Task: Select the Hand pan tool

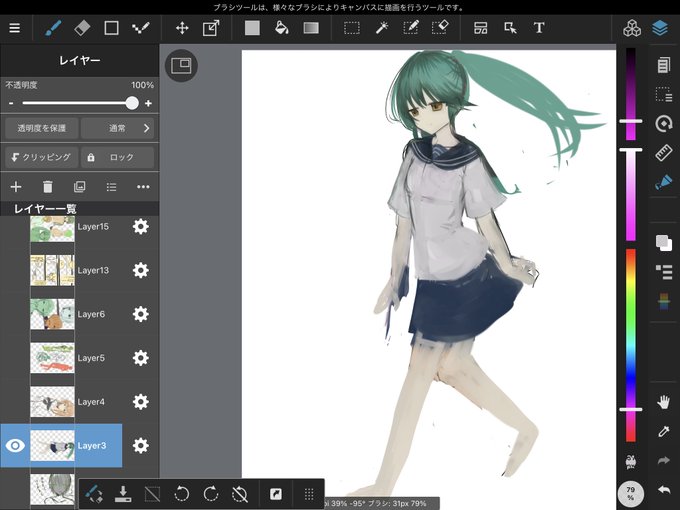Action: [x=664, y=402]
